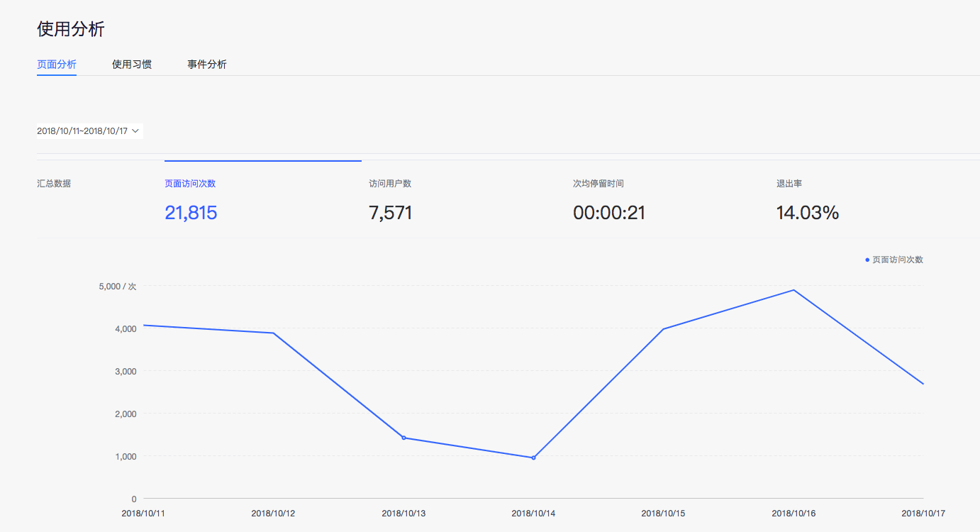The width and height of the screenshot is (980, 532).
Task: Click the lowest data point marker at 2018/10/14
Action: [533, 458]
